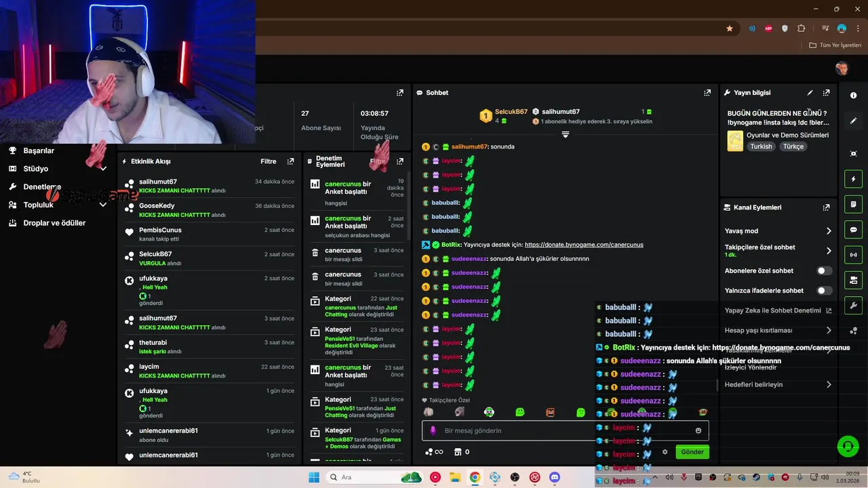The width and height of the screenshot is (868, 488).
Task: Open Başarılar sidebar item
Action: point(39,150)
